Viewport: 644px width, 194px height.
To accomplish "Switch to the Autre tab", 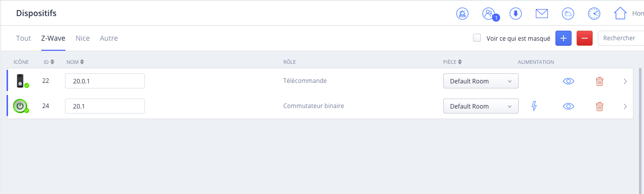I will click(x=109, y=38).
